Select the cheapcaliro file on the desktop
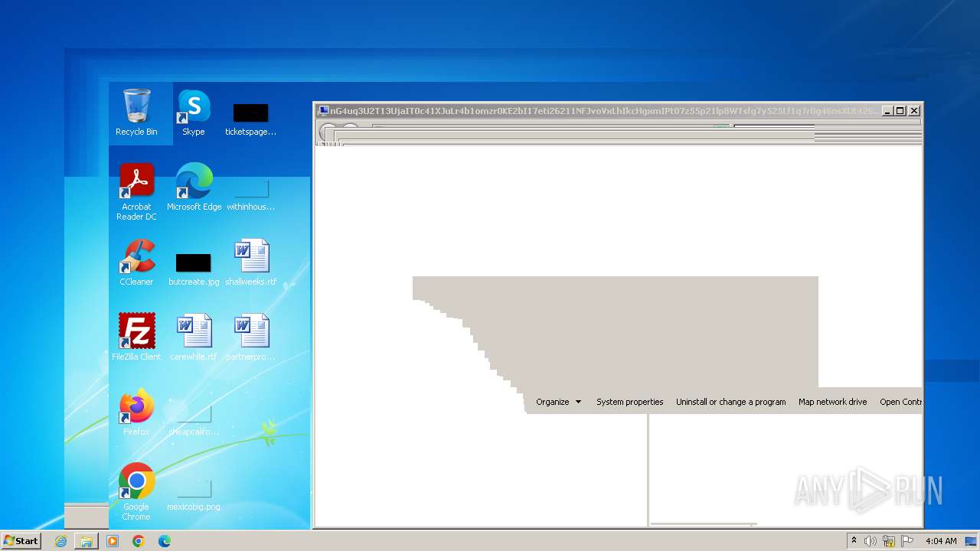The width and height of the screenshot is (980, 551). 194,419
